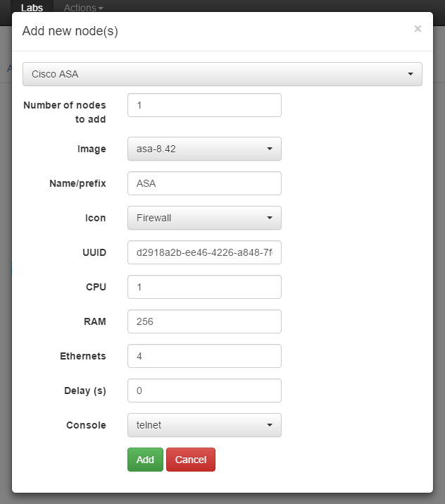Click into the UUID text field
Image resolution: width=445 pixels, height=504 pixels.
[204, 252]
